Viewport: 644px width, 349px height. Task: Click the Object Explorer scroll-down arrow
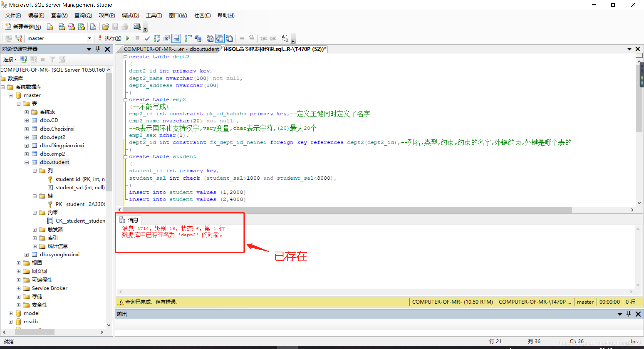pyautogui.click(x=109, y=325)
